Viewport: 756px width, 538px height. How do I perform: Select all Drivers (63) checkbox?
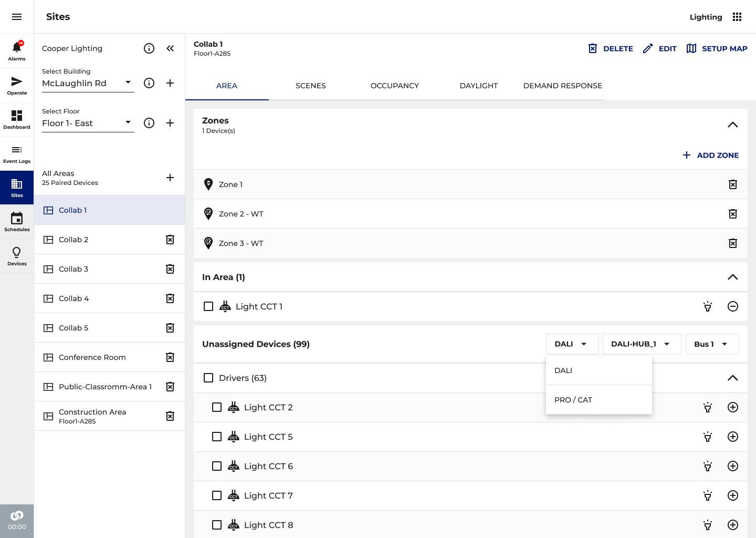pos(208,378)
